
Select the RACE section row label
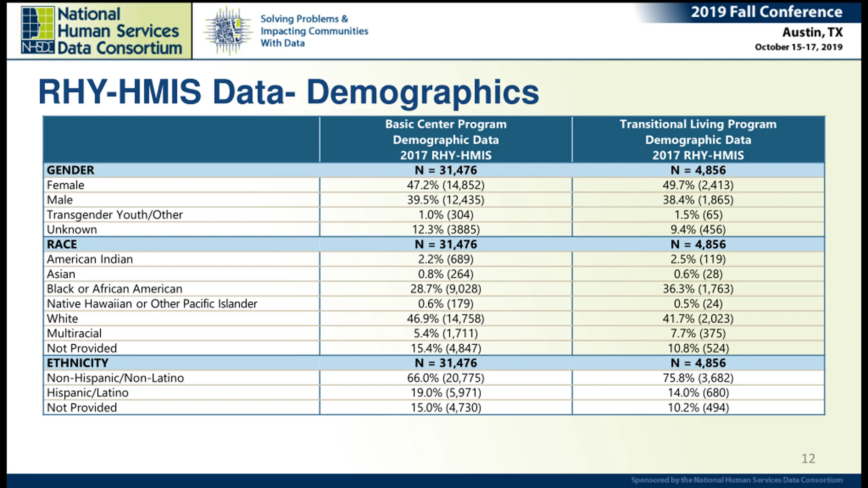point(62,244)
